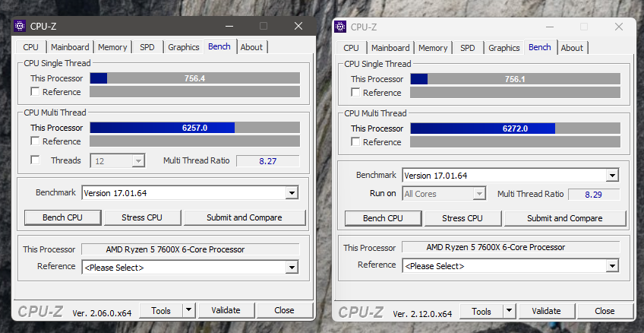644x333 pixels.
Task: Click Multi Thread Ratio value 8.27
Action: [x=268, y=161]
